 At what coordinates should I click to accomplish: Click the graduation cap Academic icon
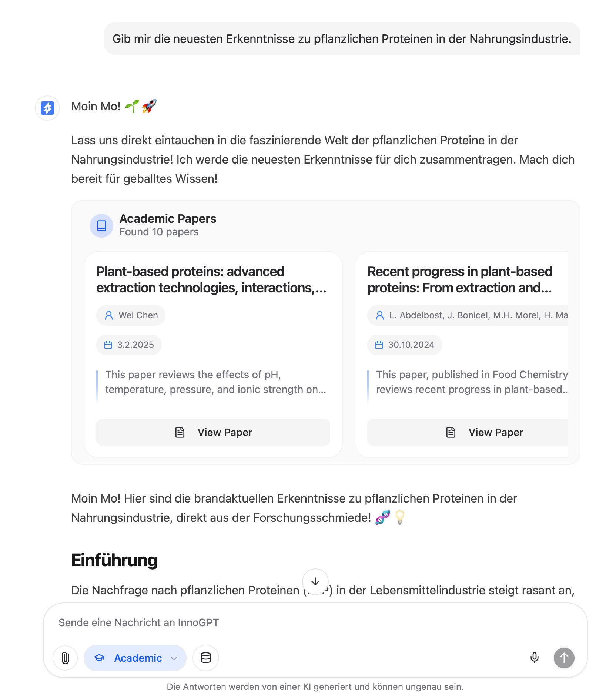click(100, 658)
